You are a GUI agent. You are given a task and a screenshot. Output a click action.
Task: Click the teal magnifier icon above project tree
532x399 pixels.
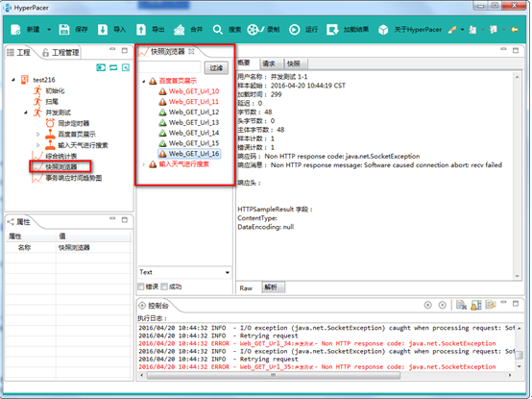point(126,67)
